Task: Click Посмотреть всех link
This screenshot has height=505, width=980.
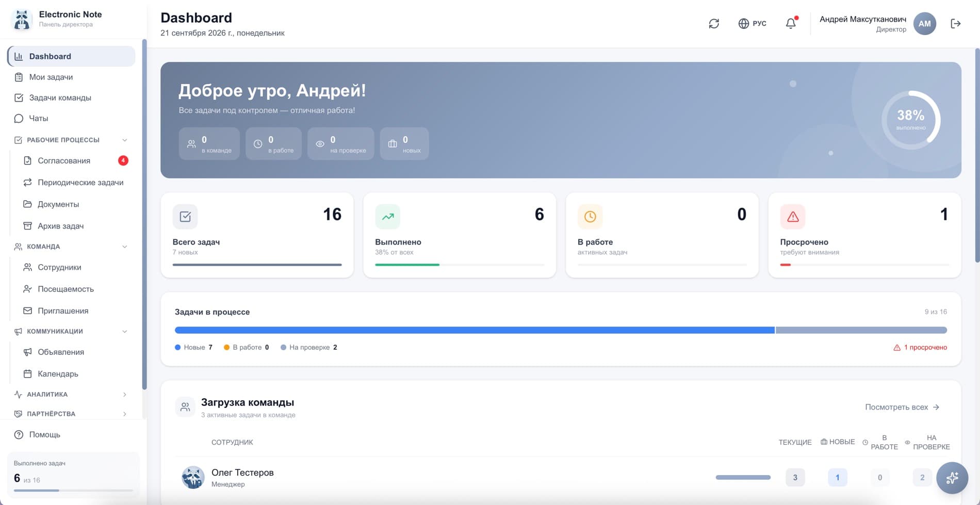Action: point(902,407)
